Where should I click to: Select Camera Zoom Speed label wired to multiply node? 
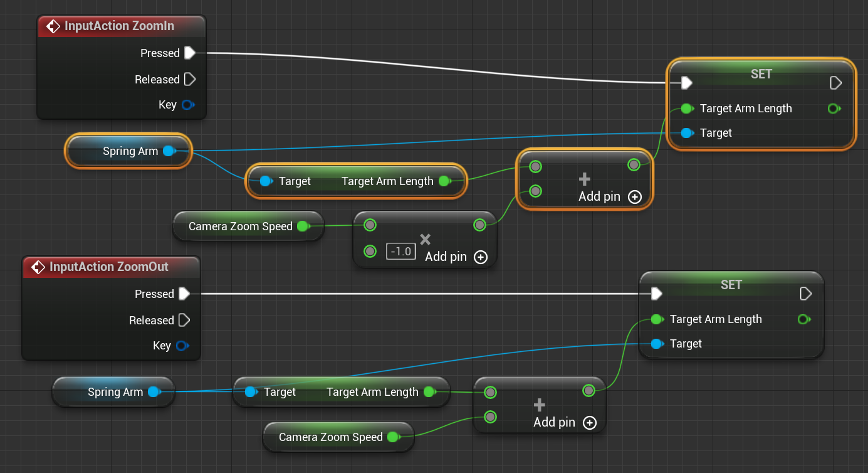pyautogui.click(x=241, y=226)
